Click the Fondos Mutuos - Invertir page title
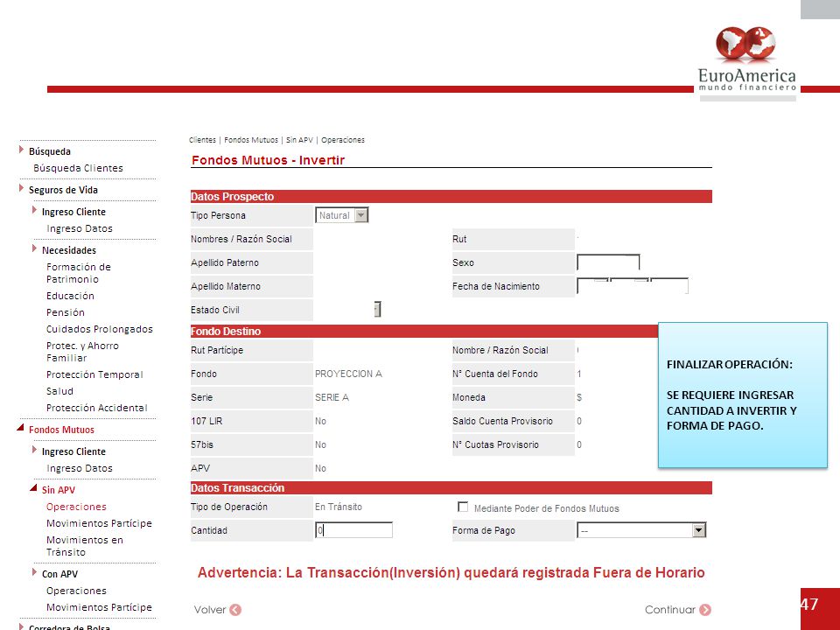Viewport: 840px width, 630px height. click(268, 160)
